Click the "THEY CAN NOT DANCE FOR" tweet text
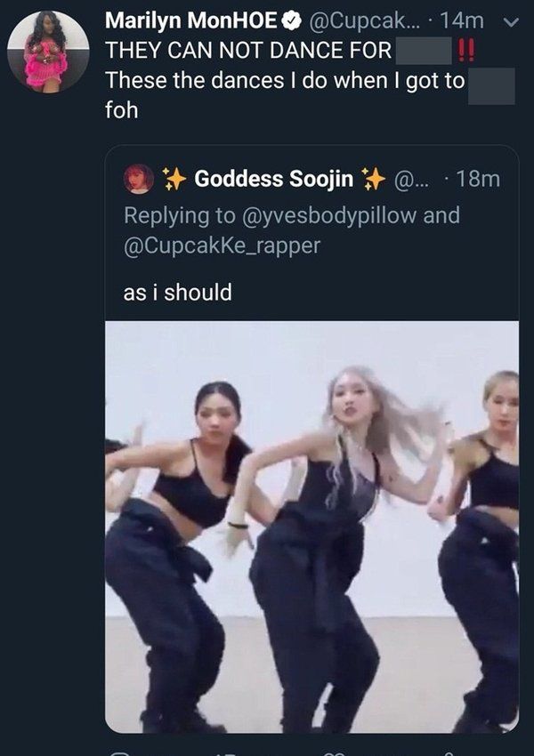The width and height of the screenshot is (534, 756). click(248, 50)
